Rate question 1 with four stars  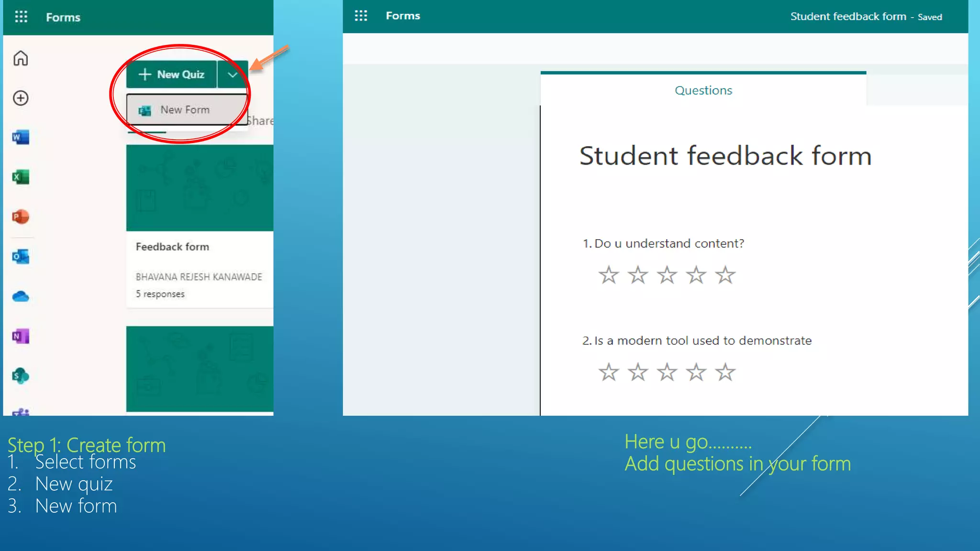[696, 275]
